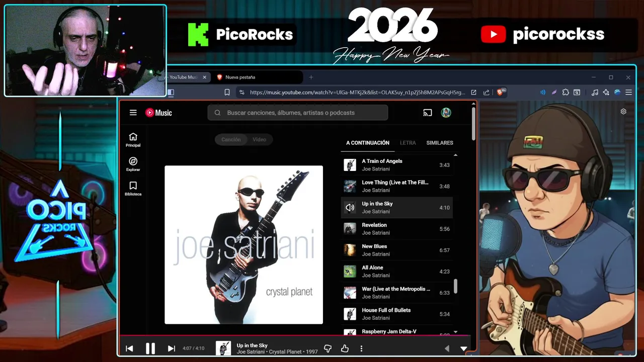644x362 pixels.
Task: Click the speaker icon on Up in the Sky row
Action: 350,208
